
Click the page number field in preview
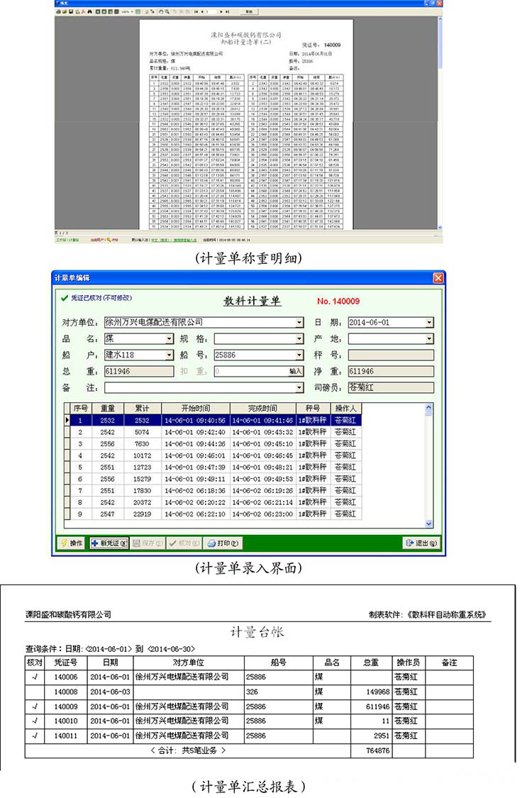[x=211, y=12]
